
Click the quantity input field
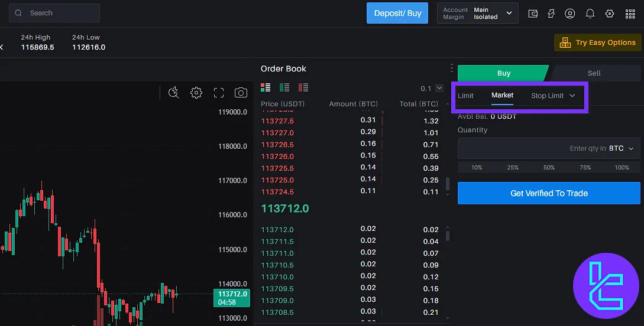(x=549, y=148)
